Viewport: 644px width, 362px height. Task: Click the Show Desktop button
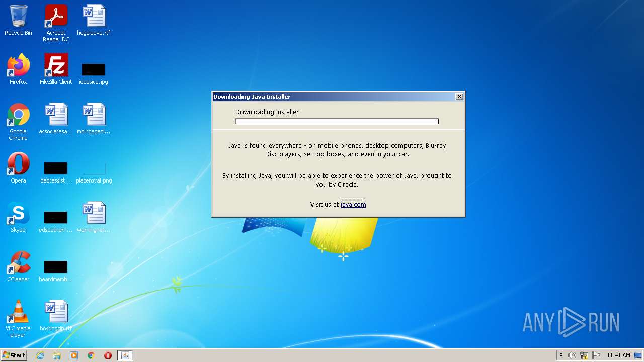pos(638,355)
